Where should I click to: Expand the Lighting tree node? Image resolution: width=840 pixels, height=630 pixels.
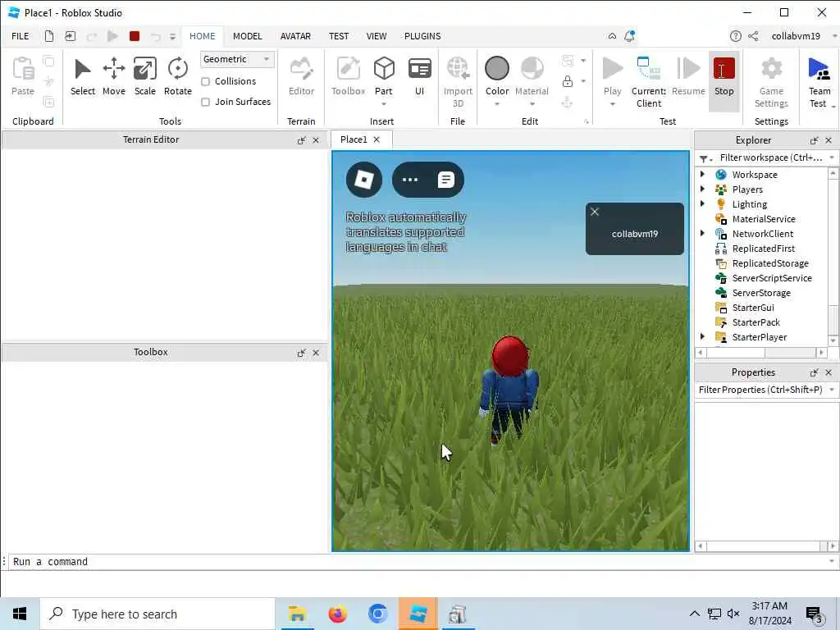coord(702,203)
